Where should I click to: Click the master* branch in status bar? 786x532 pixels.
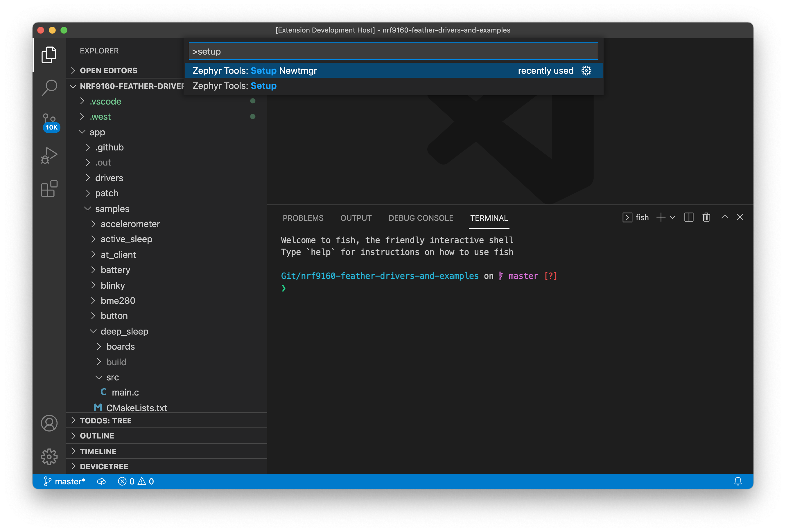pyautogui.click(x=64, y=481)
